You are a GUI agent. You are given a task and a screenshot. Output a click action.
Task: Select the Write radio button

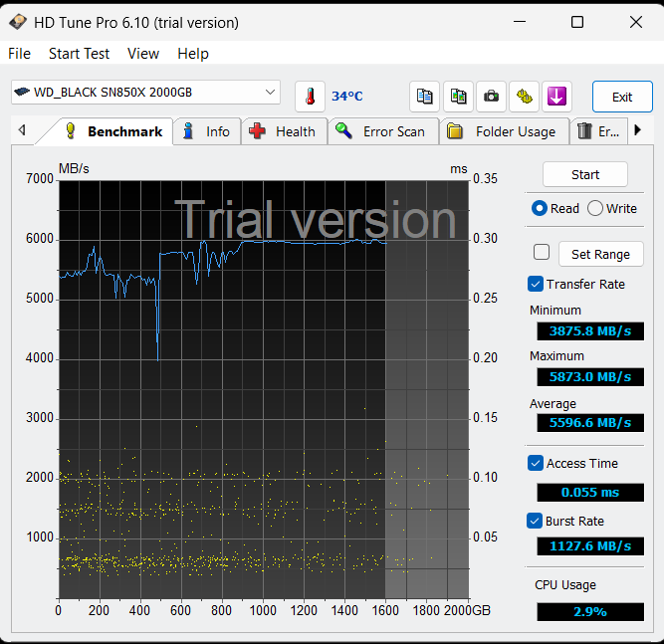[x=595, y=208]
